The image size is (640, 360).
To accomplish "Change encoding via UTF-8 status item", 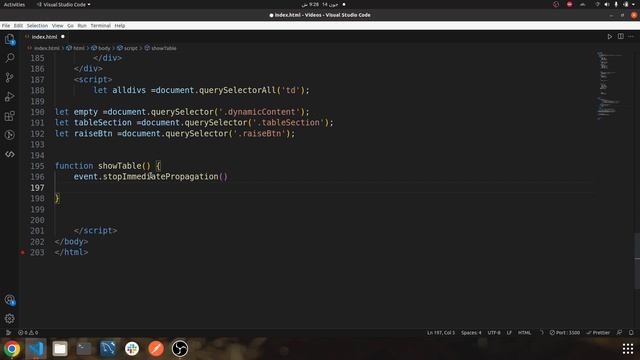I will 494,333.
